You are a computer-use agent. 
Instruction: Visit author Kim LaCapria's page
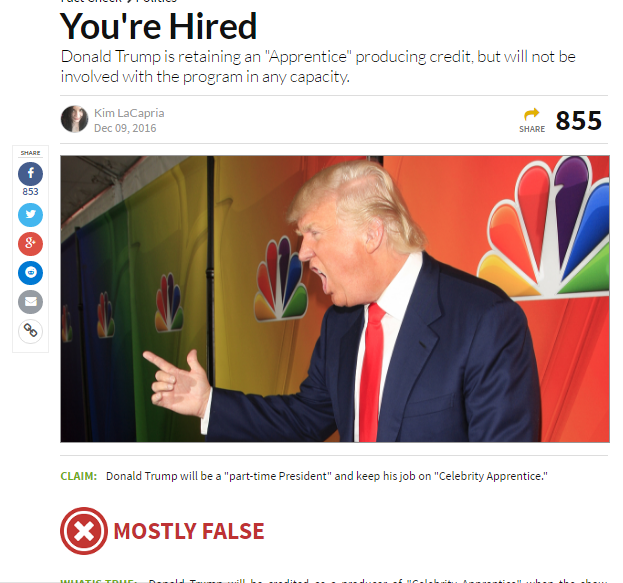point(129,113)
